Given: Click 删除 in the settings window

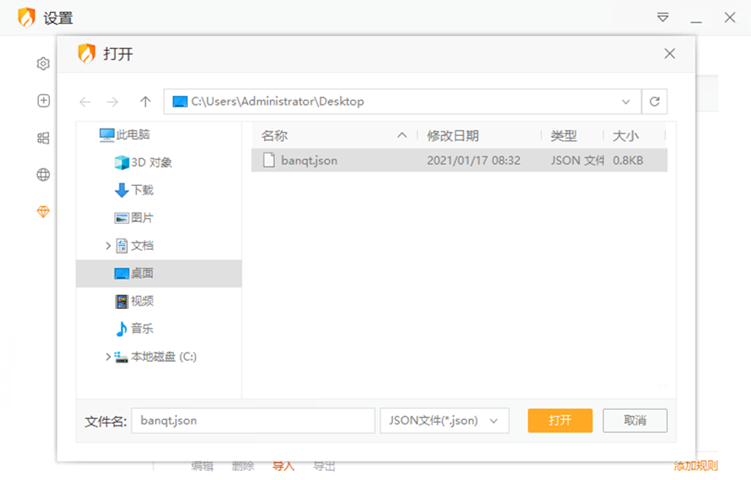Looking at the screenshot, I should [x=243, y=466].
